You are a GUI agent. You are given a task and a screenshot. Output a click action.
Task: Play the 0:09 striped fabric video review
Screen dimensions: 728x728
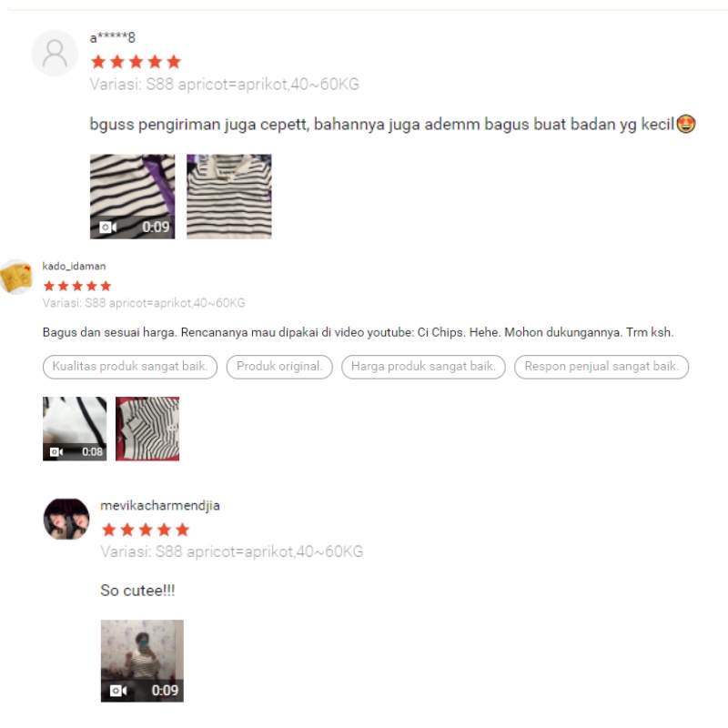pos(132,197)
